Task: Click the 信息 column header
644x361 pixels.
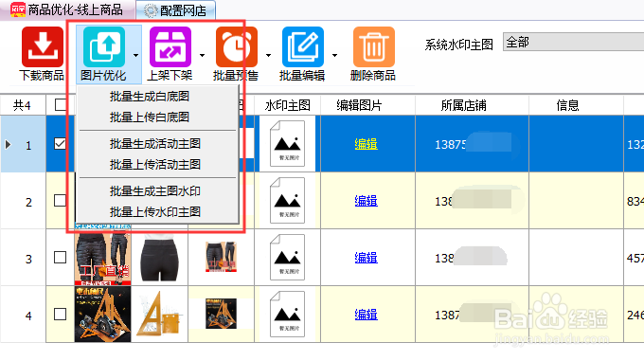Action: pos(576,105)
